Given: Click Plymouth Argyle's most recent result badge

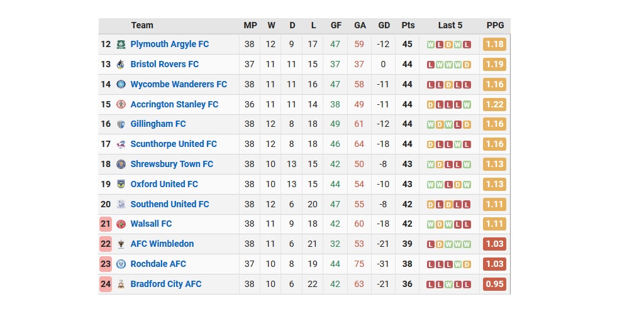Looking at the screenshot, I should point(467,45).
